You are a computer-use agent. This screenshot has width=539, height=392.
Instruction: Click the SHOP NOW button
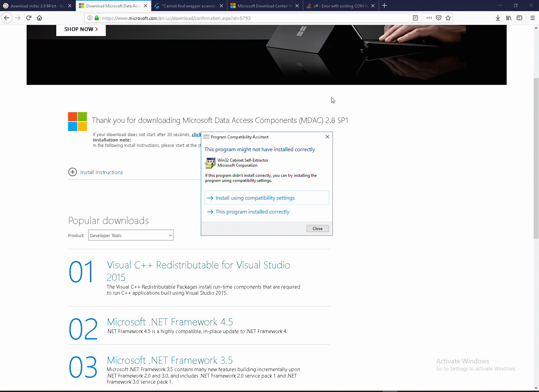click(x=81, y=29)
